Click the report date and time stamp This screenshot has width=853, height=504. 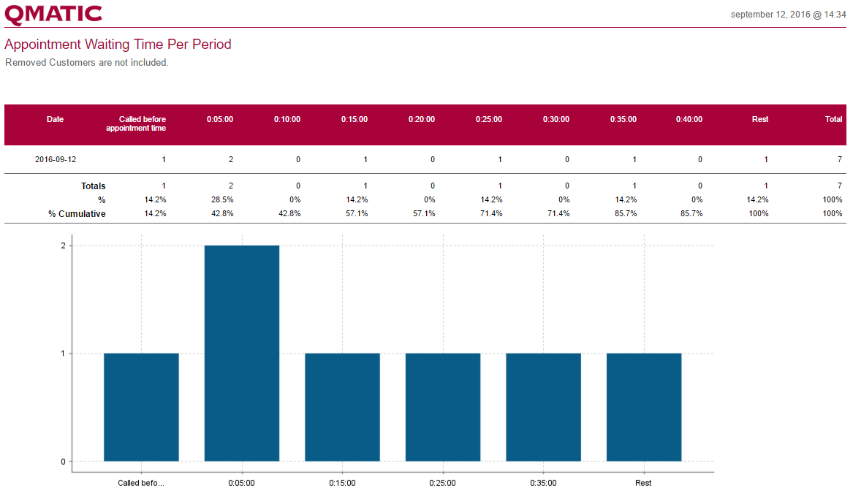pyautogui.click(x=788, y=15)
